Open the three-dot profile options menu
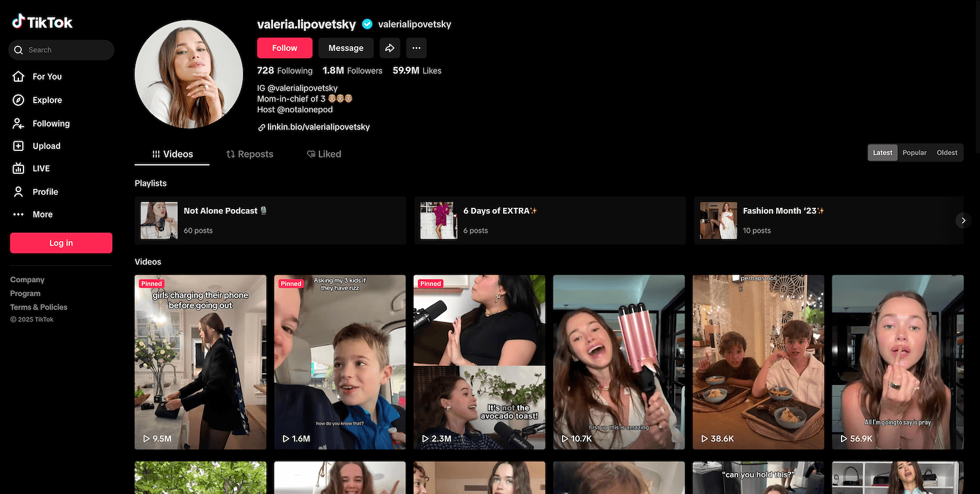This screenshot has width=980, height=494. click(x=416, y=48)
